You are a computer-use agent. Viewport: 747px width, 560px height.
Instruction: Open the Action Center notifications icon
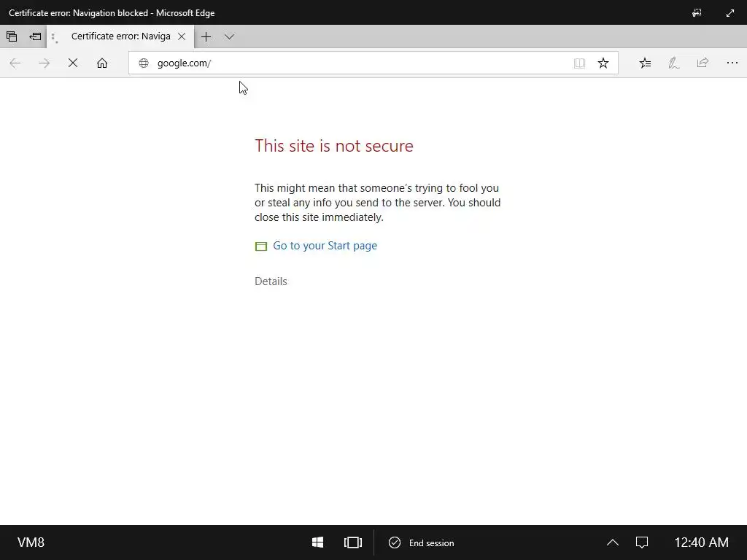[x=642, y=542]
